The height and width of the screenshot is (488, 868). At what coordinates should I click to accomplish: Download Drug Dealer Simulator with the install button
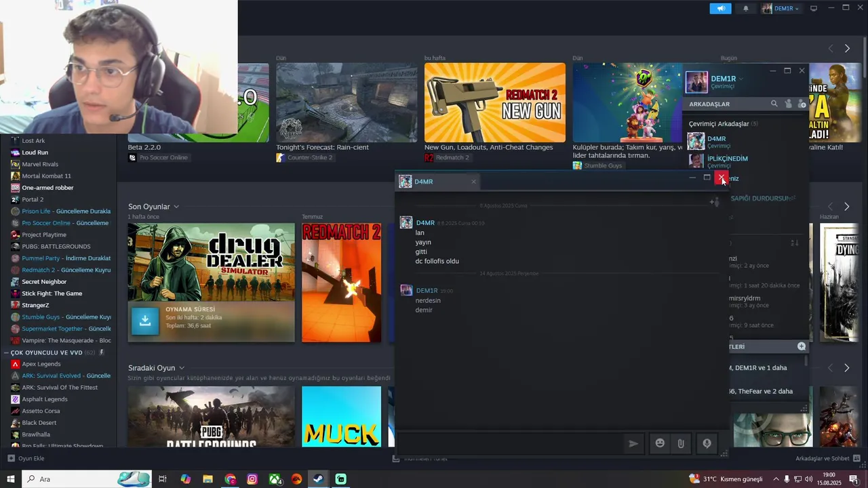(x=145, y=321)
